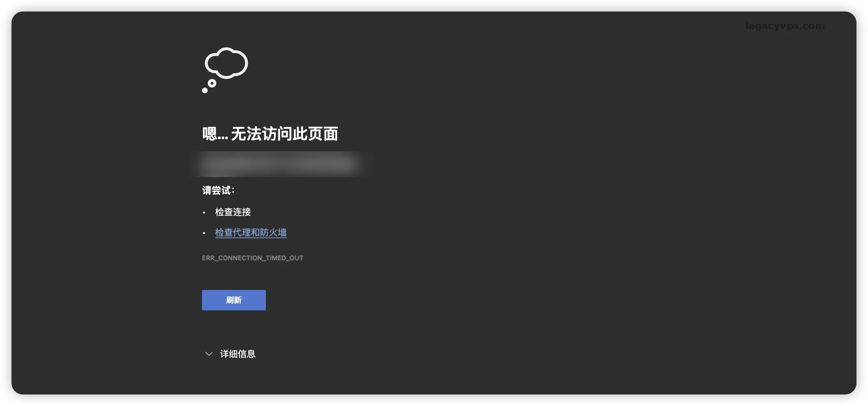Open the 详细信息 details section label
Viewport: 868px width, 406px height.
237,354
